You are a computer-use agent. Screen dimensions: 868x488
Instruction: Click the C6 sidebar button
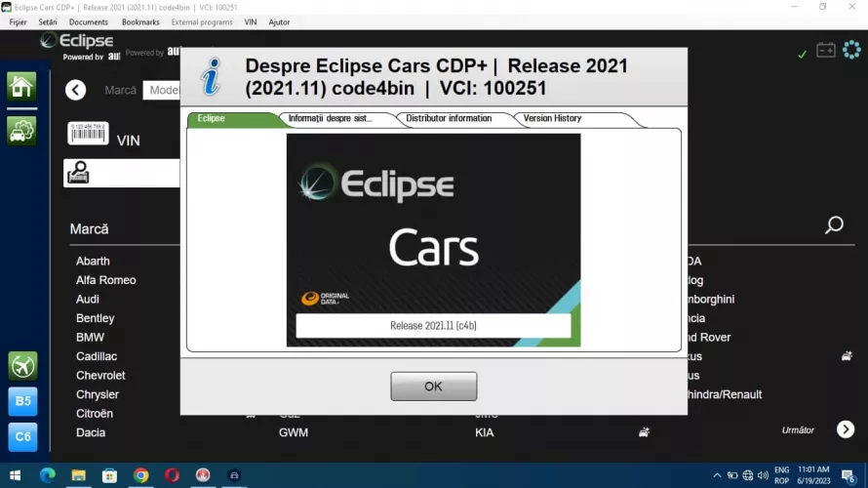point(22,437)
